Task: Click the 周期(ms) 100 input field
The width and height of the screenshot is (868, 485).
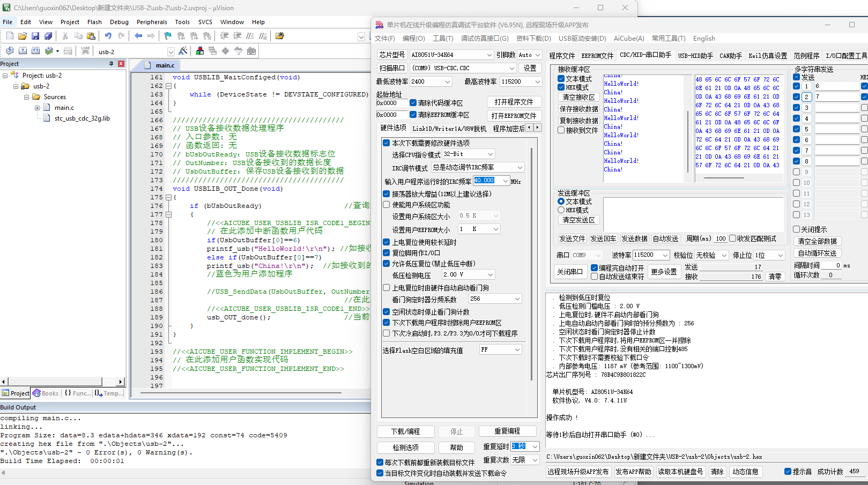Action: [721, 238]
